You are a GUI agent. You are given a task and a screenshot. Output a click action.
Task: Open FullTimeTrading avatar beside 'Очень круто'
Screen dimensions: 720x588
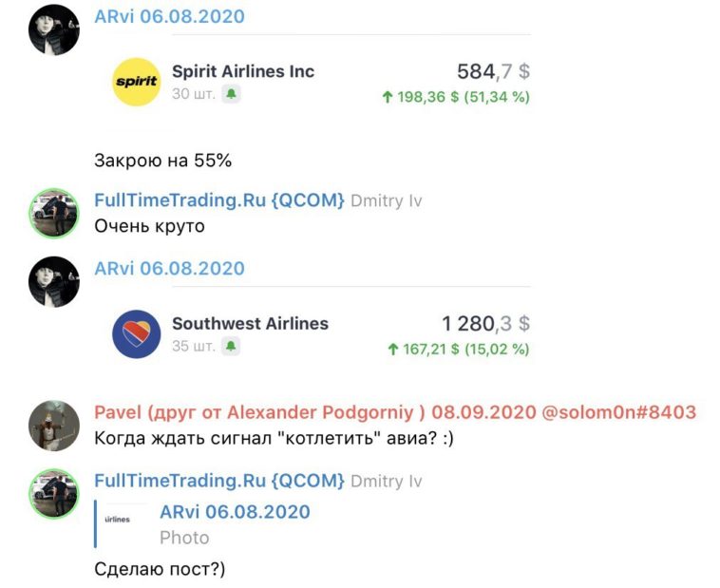[x=54, y=213]
